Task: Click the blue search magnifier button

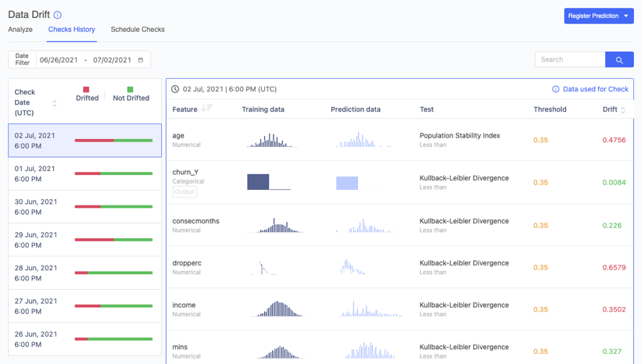Action: click(619, 60)
